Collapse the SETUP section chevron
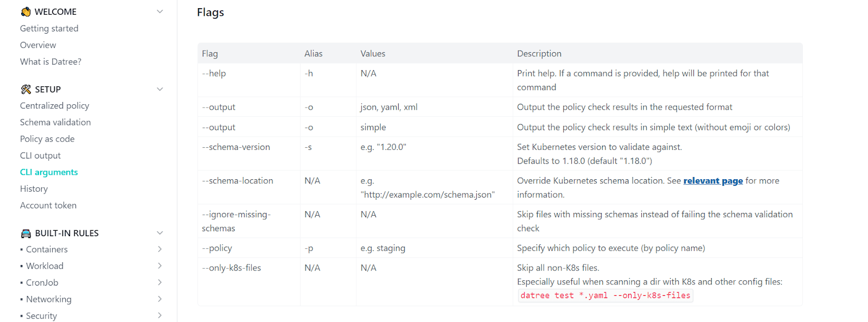Image resolution: width=868 pixels, height=322 pixels. (x=159, y=90)
